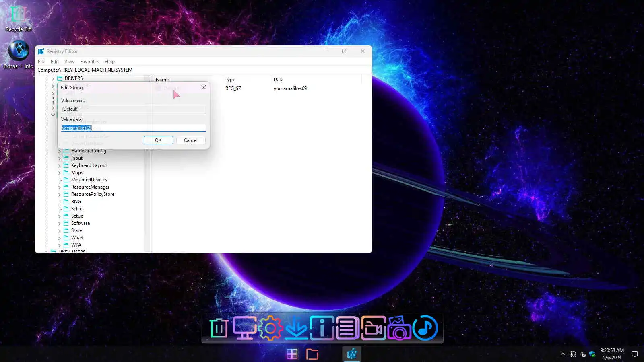Confirm the Edit String dialog with OK
644x362 pixels.
[x=158, y=140]
